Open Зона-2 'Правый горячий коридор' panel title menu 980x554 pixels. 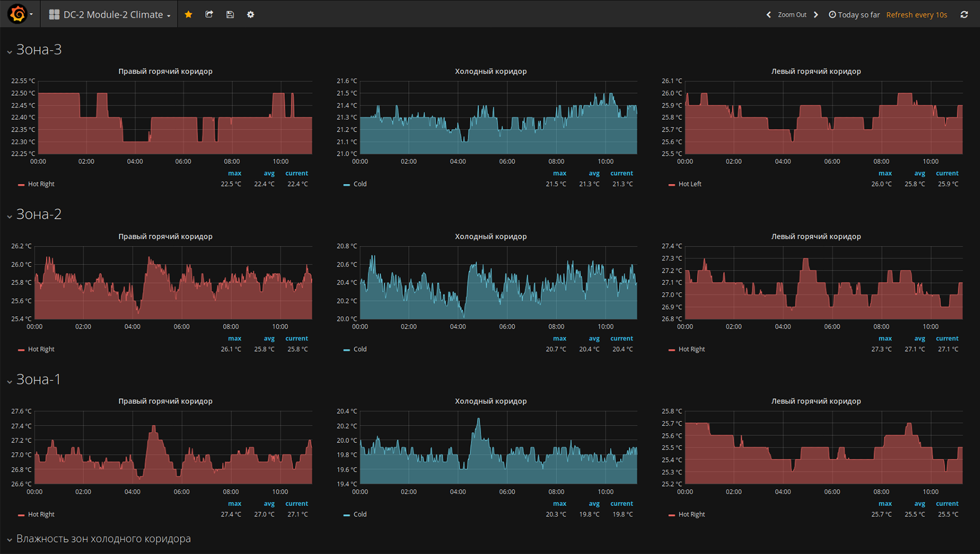coord(166,236)
